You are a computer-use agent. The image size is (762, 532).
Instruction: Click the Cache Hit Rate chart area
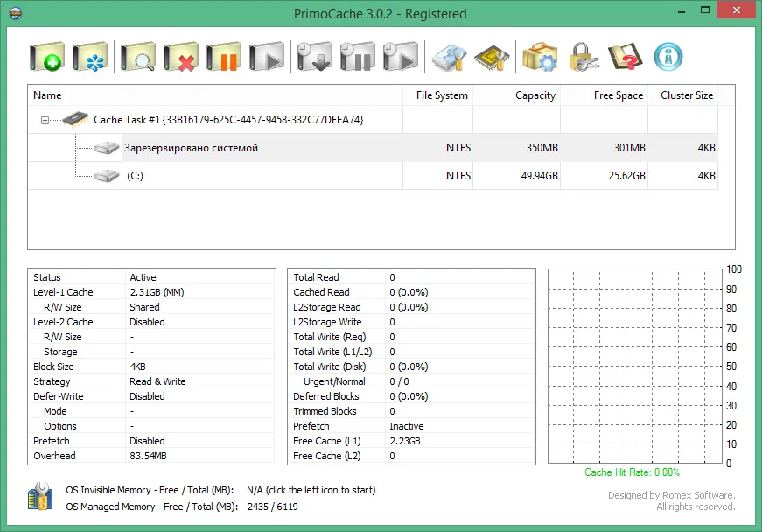(x=634, y=366)
